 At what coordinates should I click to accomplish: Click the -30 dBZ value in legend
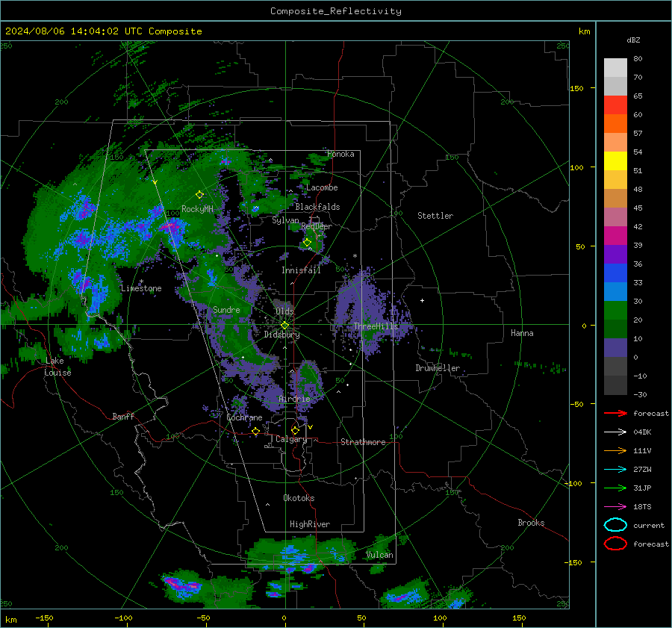pos(640,394)
